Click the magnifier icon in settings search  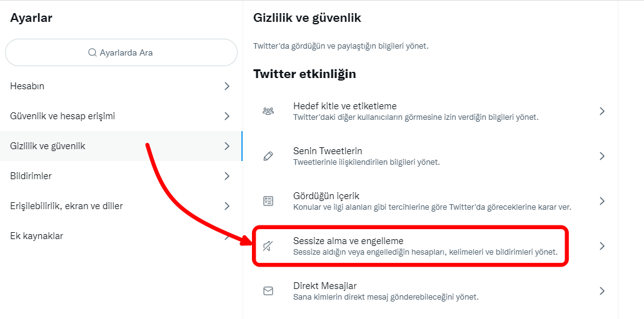click(x=93, y=53)
